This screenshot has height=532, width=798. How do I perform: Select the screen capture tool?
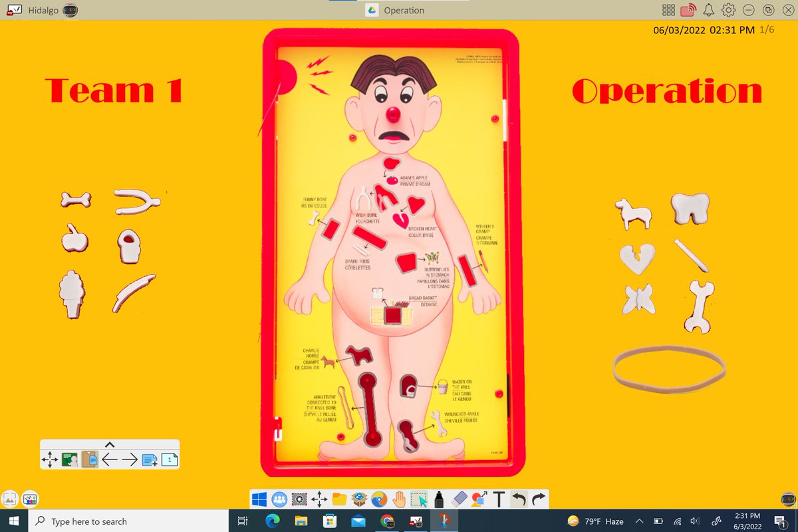[299, 499]
